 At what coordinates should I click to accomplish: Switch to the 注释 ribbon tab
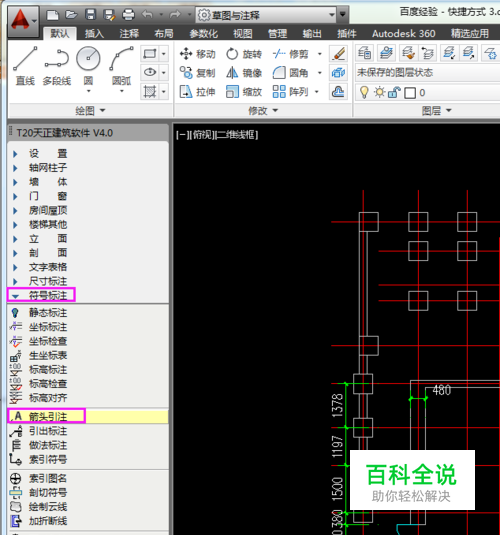point(129,33)
